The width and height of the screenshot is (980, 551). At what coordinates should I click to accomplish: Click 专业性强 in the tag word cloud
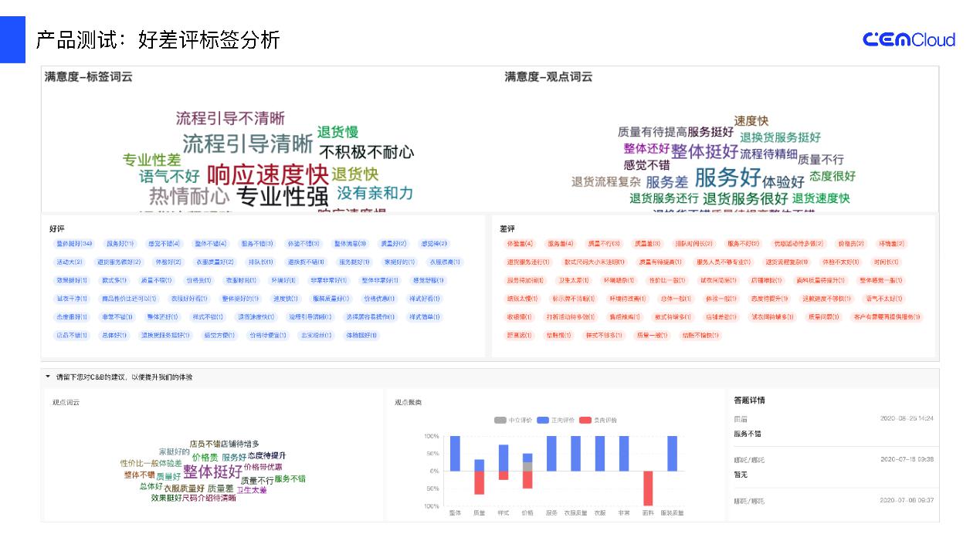coord(282,196)
